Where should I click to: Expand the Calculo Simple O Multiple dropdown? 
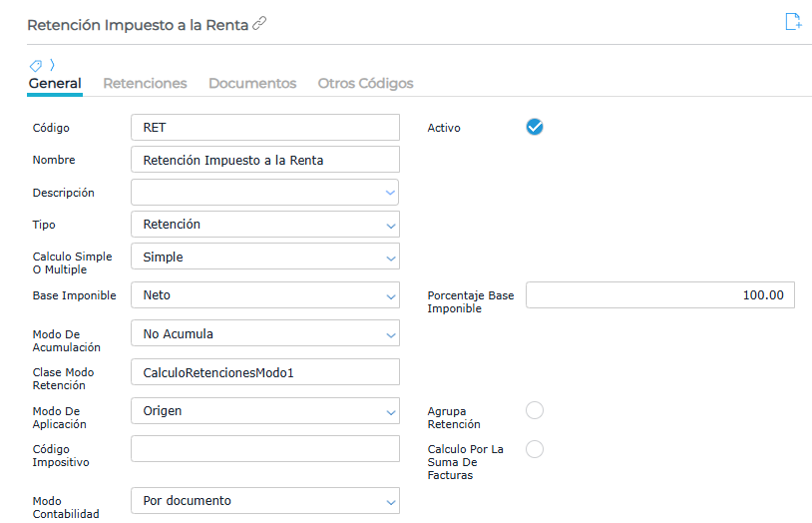[x=390, y=257]
